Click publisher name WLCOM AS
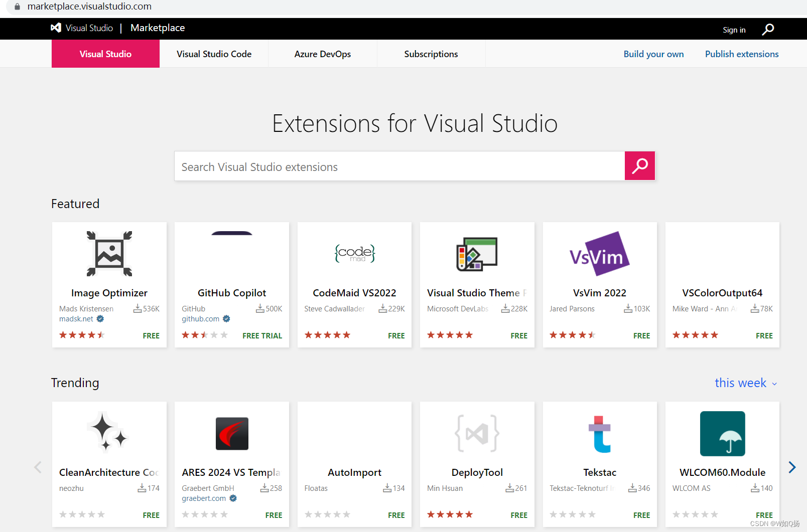 pos(692,488)
